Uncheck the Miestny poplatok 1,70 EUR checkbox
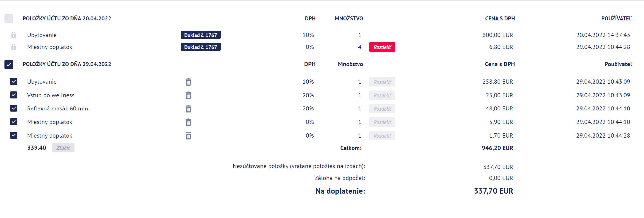 (x=13, y=135)
